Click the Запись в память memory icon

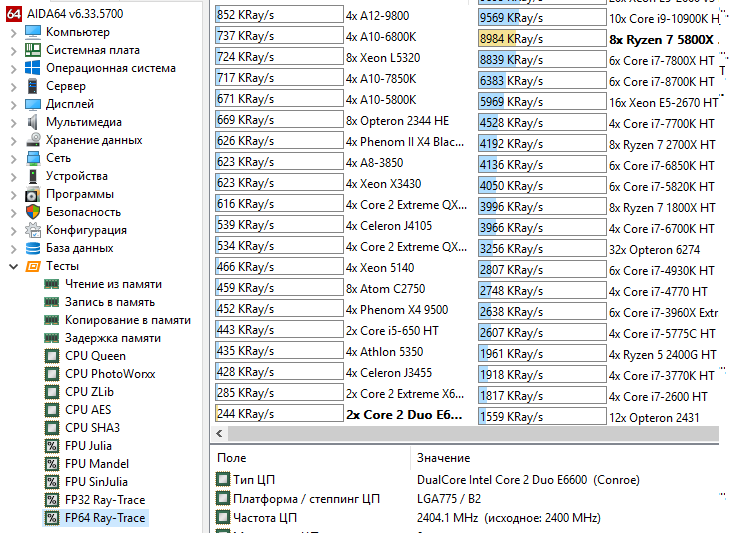pos(51,302)
